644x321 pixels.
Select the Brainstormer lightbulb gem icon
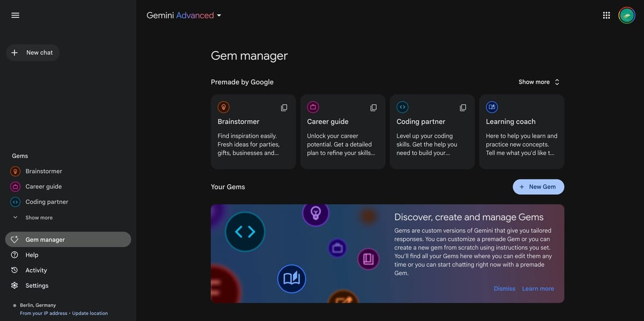tap(224, 107)
